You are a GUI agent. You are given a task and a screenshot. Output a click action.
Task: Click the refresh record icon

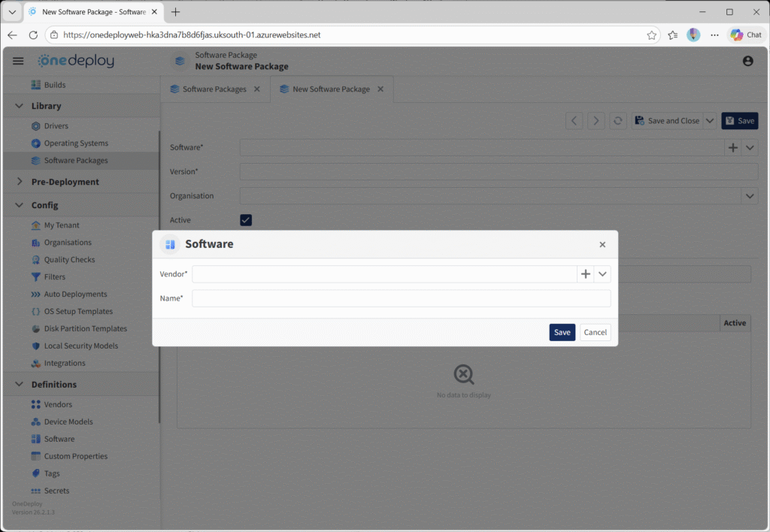tap(618, 121)
